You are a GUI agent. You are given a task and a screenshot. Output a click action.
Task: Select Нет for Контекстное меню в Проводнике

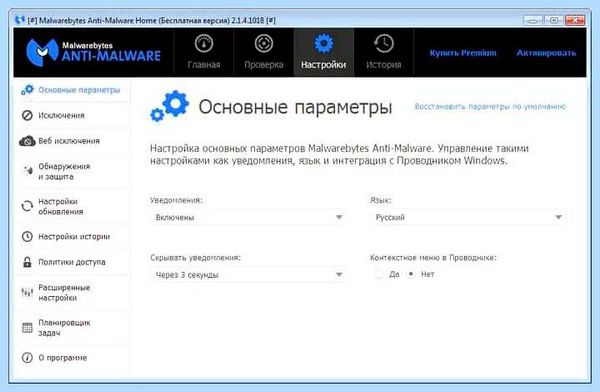(x=411, y=274)
